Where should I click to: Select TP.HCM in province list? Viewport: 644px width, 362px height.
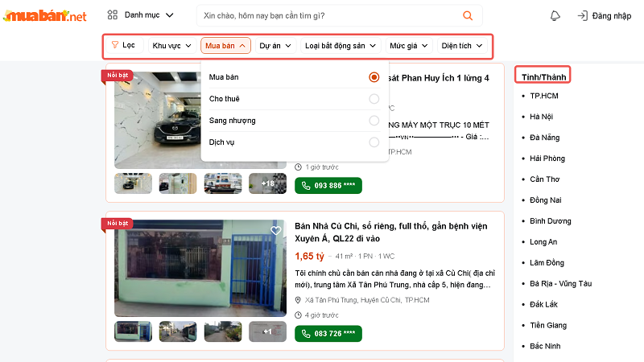[x=544, y=96]
